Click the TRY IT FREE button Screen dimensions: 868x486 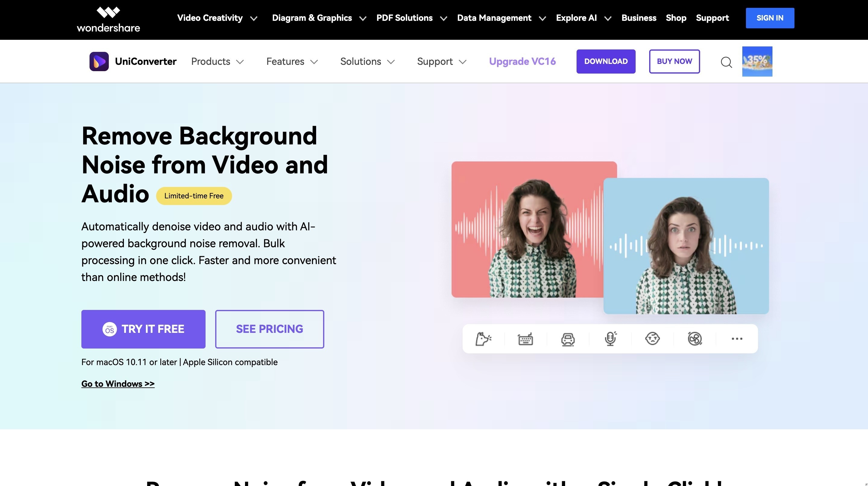[143, 329]
